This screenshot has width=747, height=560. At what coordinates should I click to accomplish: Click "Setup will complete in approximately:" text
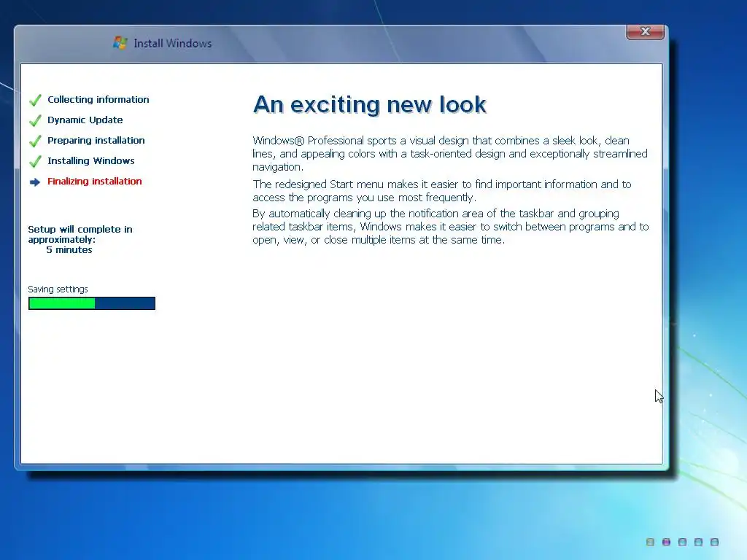[80, 234]
